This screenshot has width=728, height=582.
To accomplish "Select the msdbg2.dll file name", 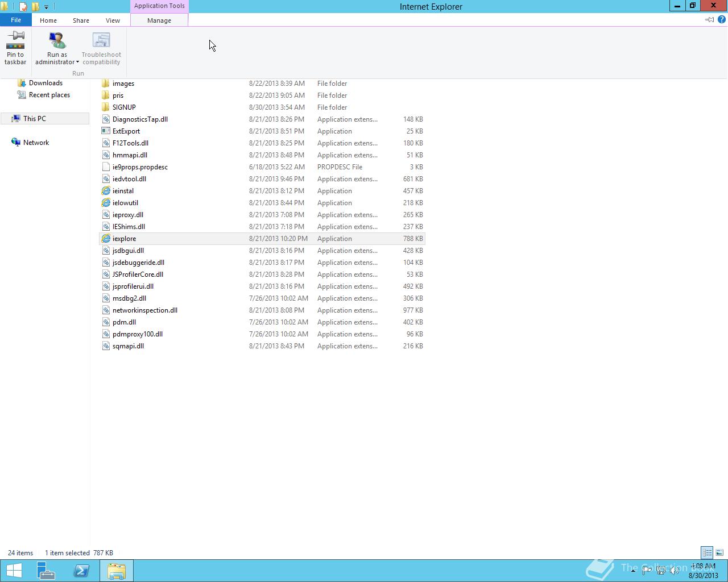I will (129, 298).
